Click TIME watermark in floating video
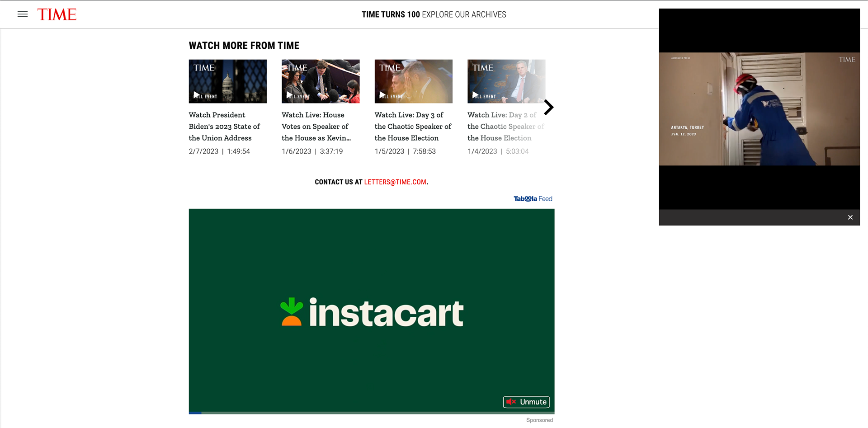The height and width of the screenshot is (428, 868). (847, 60)
